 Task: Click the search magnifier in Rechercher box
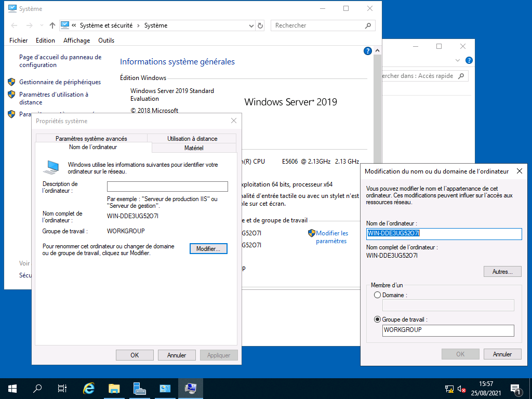[x=368, y=25]
